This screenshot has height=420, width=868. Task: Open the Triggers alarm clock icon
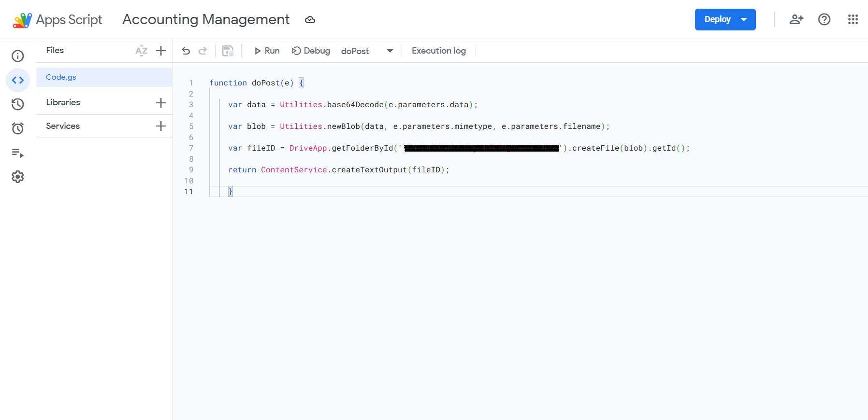click(x=18, y=128)
